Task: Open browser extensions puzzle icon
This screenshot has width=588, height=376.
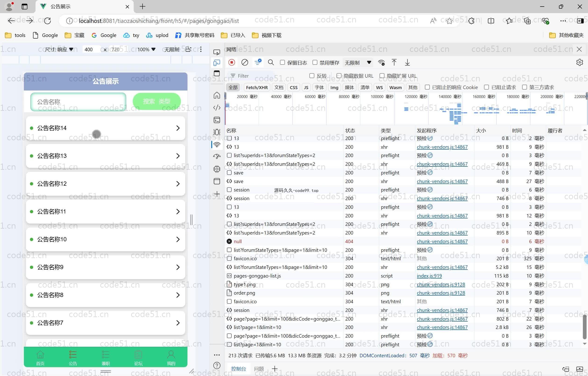Action: tap(471, 21)
